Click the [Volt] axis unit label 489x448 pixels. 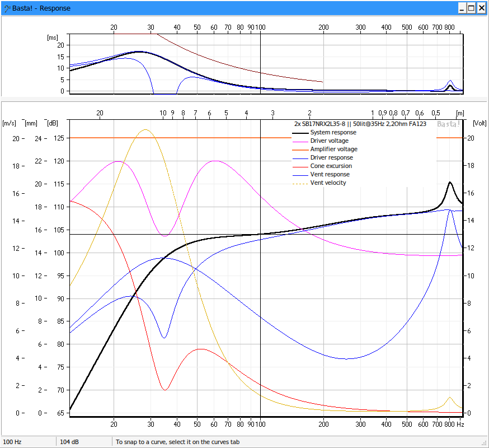pyautogui.click(x=479, y=123)
